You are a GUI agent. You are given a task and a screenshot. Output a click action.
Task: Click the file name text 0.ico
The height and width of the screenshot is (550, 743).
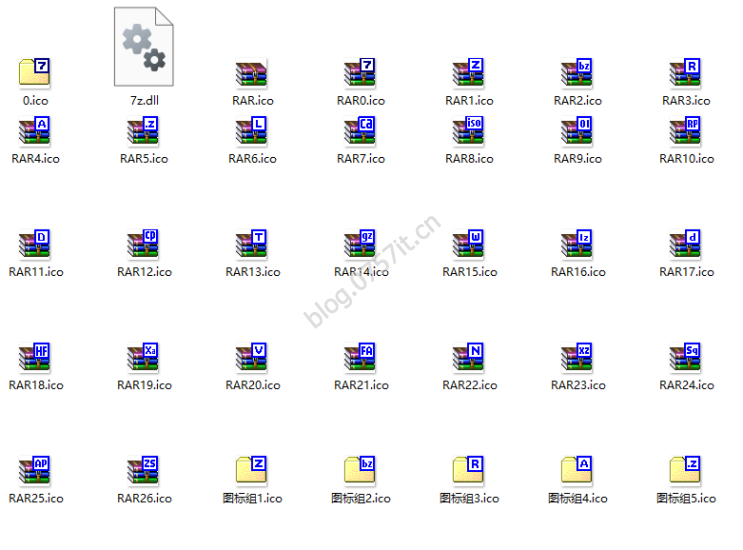point(36,100)
